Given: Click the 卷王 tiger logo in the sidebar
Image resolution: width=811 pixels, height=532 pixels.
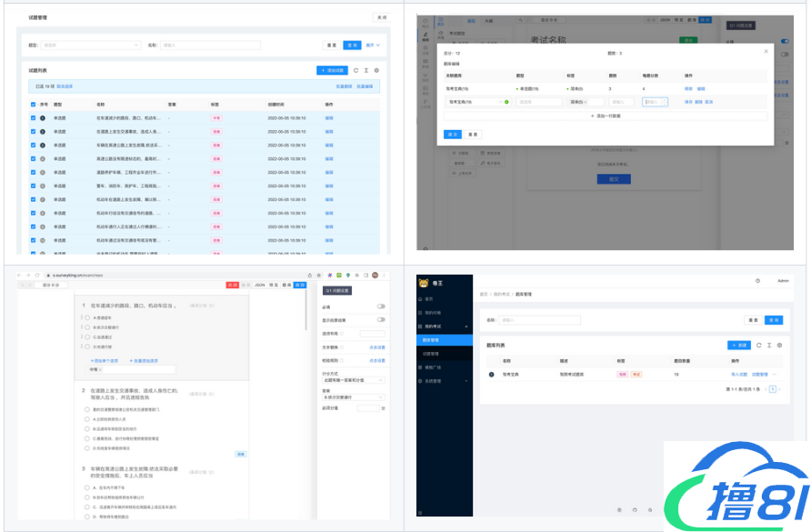Looking at the screenshot, I should [423, 282].
